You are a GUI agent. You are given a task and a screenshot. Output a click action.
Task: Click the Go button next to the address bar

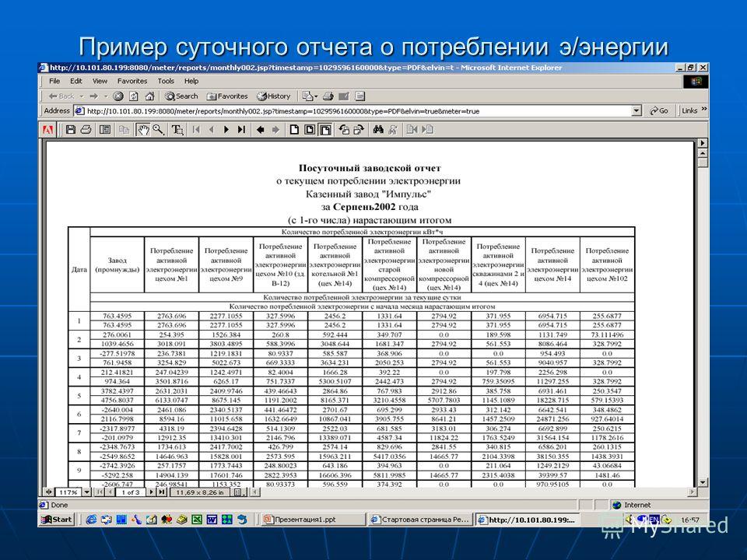(x=659, y=111)
